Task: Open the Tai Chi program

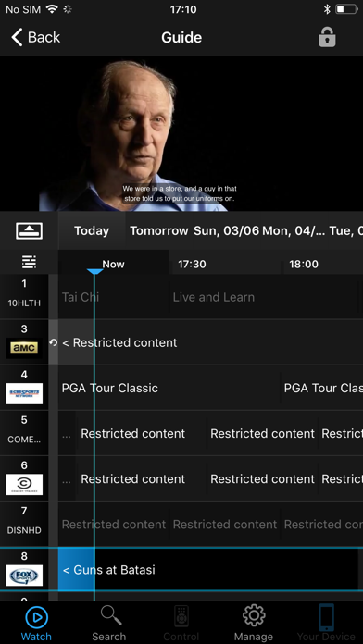Action: [114, 297]
